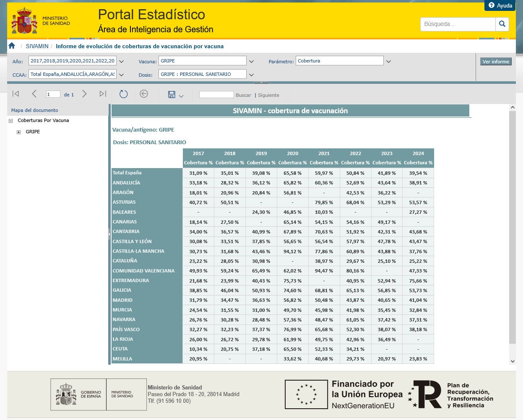This screenshot has width=523, height=420.
Task: Open the save/export disk menu
Action: coord(175,95)
